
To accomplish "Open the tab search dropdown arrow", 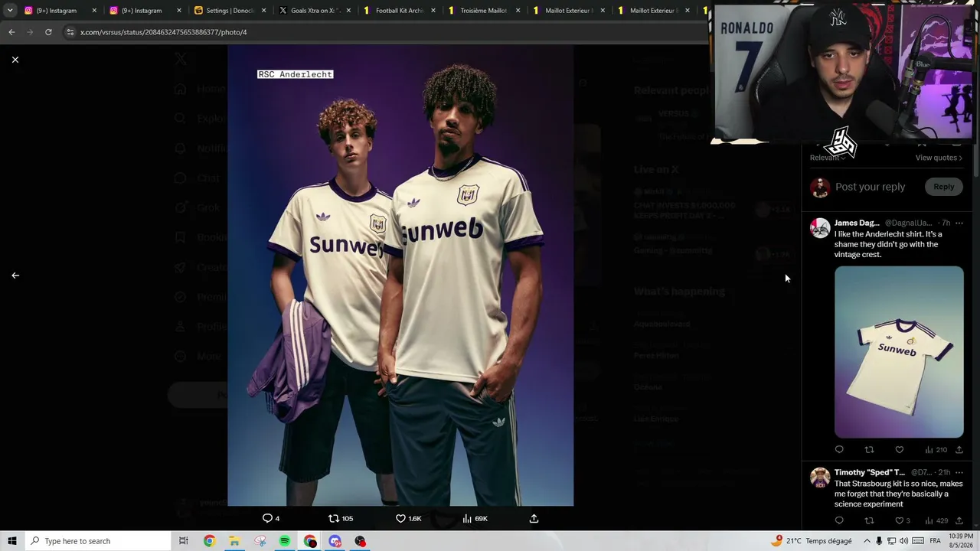I will point(10,11).
